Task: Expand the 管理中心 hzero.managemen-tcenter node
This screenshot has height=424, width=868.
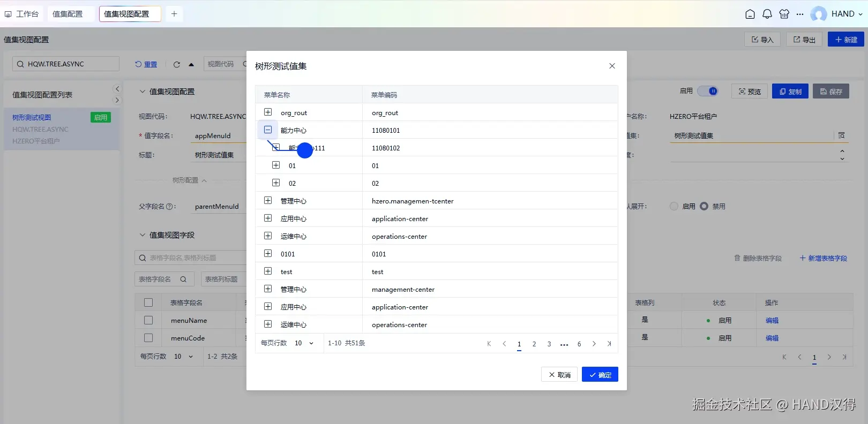Action: [x=268, y=200]
